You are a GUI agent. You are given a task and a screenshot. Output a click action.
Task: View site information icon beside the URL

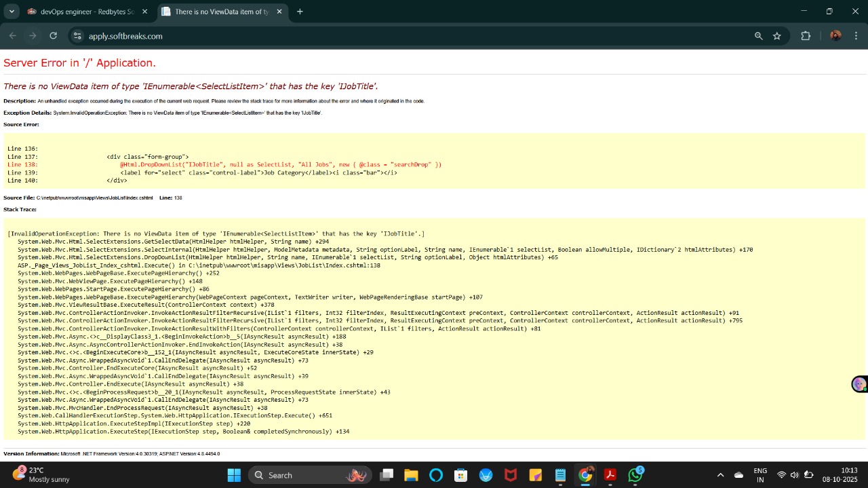77,36
